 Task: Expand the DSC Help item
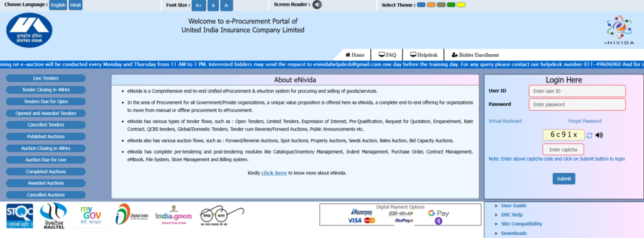(x=512, y=215)
